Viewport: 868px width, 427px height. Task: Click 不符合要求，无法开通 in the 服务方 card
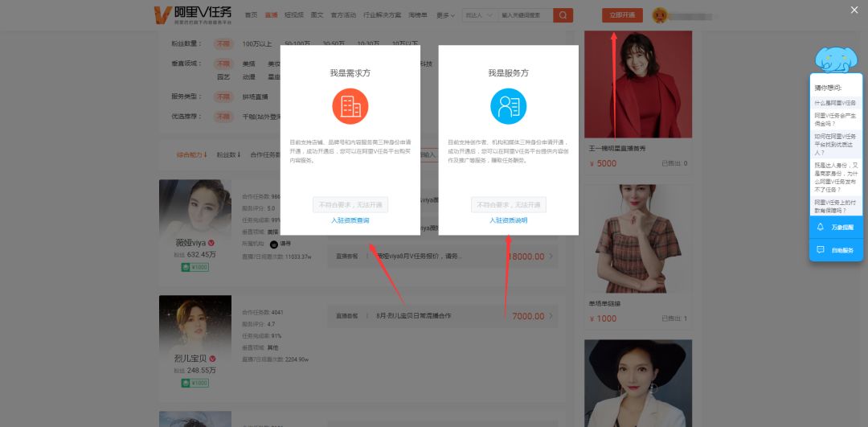point(509,205)
